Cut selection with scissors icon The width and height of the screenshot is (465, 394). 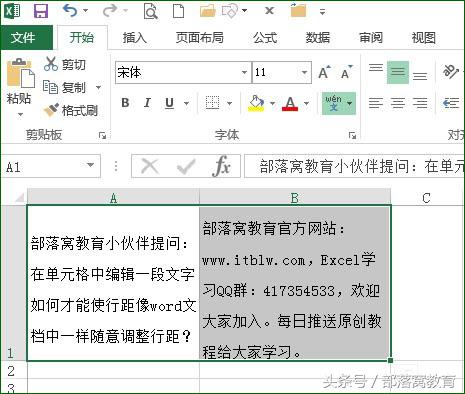(51, 64)
